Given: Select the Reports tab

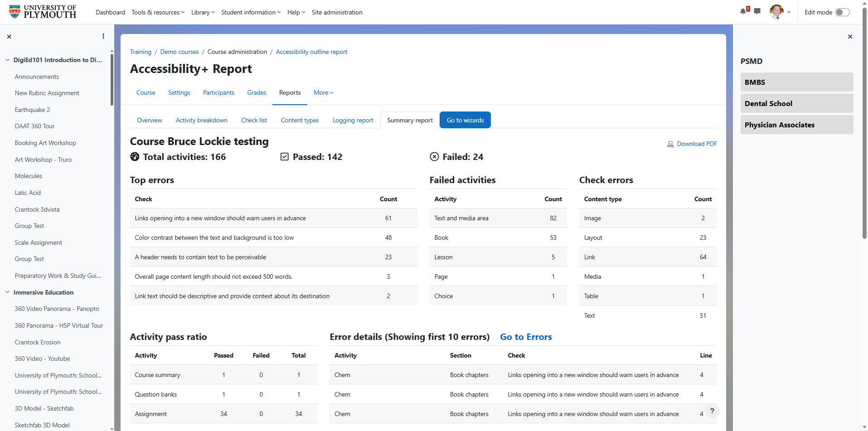Looking at the screenshot, I should [x=290, y=92].
